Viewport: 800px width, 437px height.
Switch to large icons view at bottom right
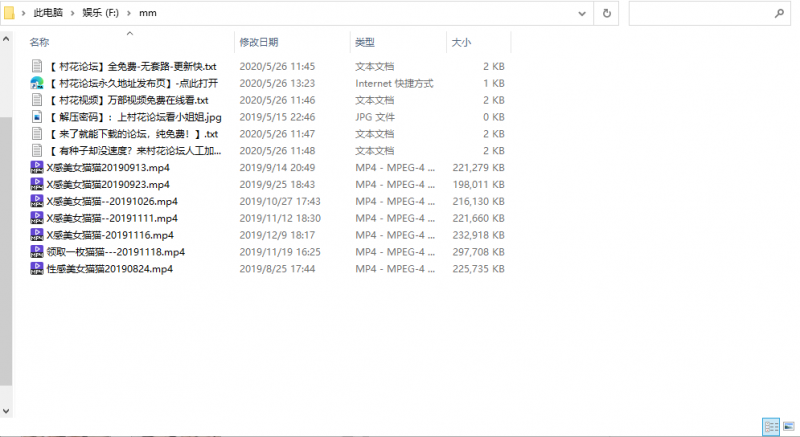coord(788,426)
